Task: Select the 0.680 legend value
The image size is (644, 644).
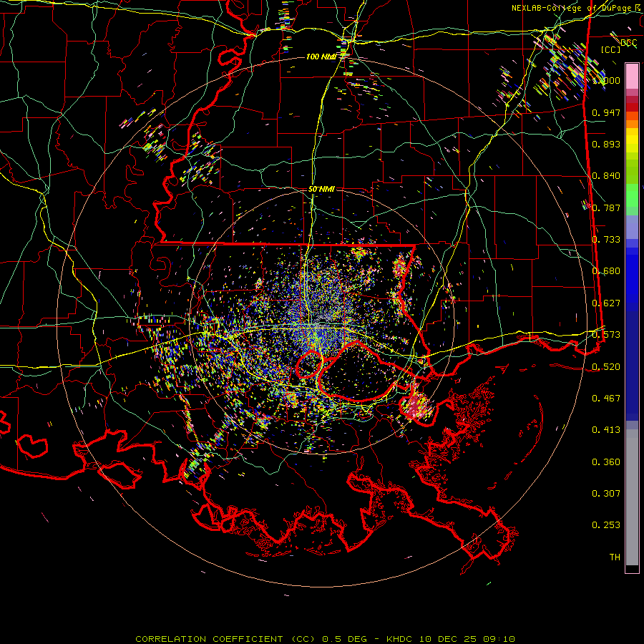Action: pyautogui.click(x=606, y=271)
